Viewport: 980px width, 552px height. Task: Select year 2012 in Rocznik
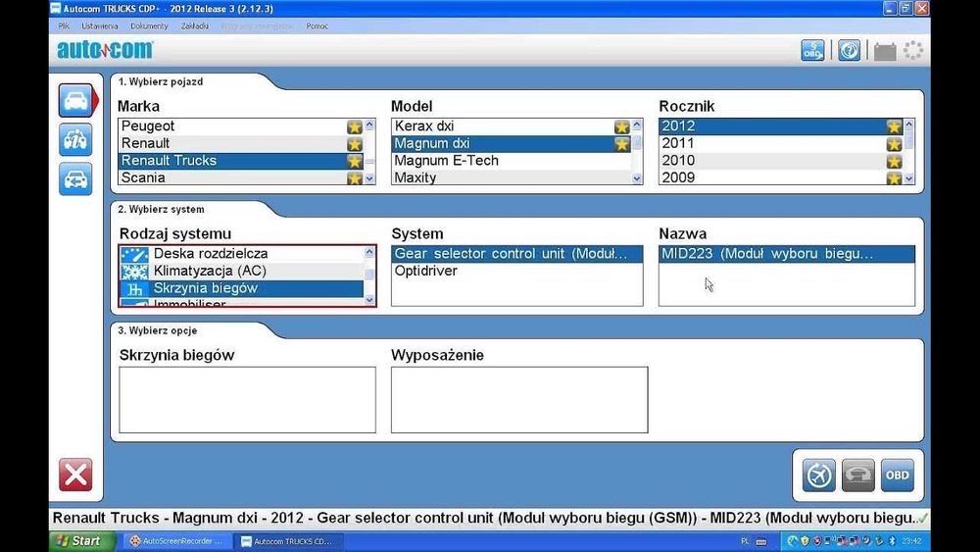pyautogui.click(x=781, y=126)
